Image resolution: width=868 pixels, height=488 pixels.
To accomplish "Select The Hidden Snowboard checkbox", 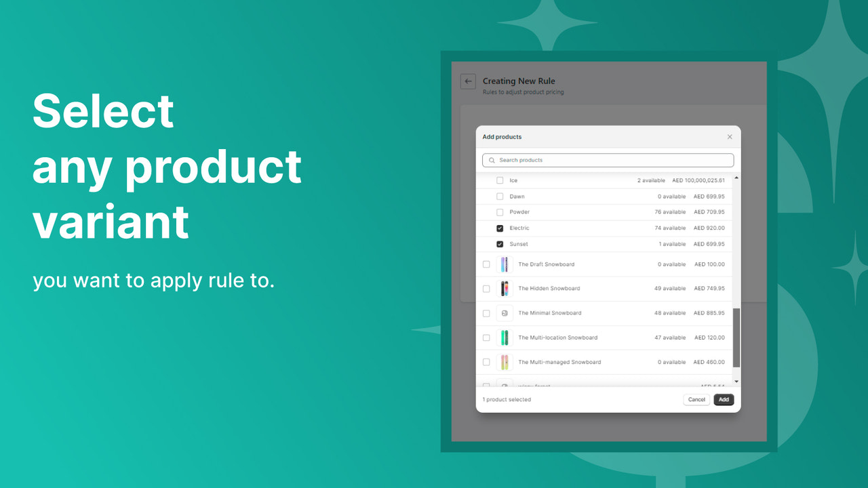I will point(486,288).
